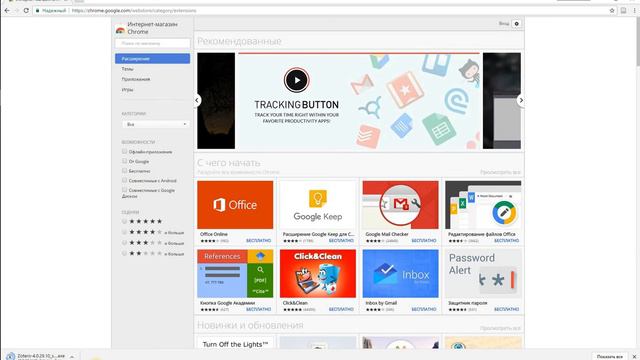The height and width of the screenshot is (360, 640).
Task: Open the Password Alert tile
Action: pos(483,273)
